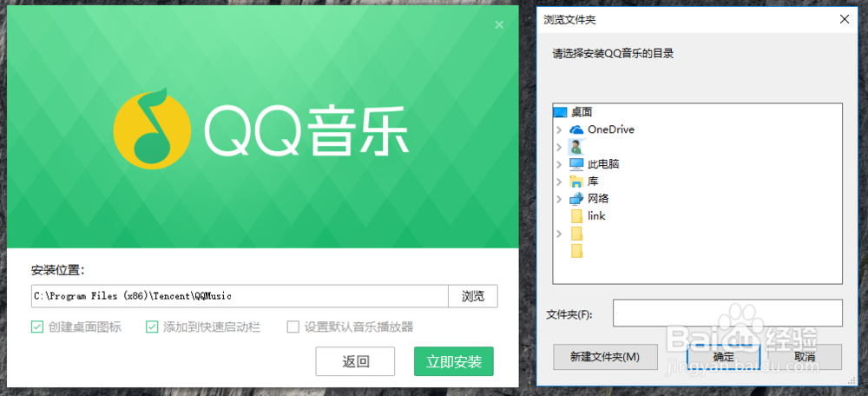868x396 pixels.
Task: Select the 此电脑 computer icon
Action: pyautogui.click(x=576, y=164)
